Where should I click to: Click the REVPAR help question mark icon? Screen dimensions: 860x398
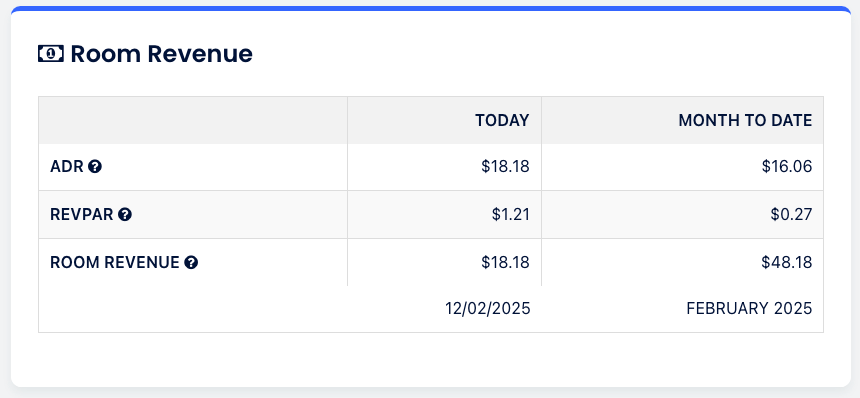(x=125, y=214)
